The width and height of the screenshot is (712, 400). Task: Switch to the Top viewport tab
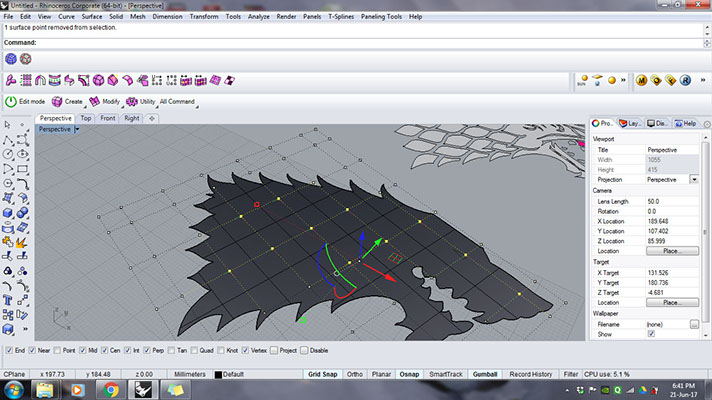coord(86,118)
